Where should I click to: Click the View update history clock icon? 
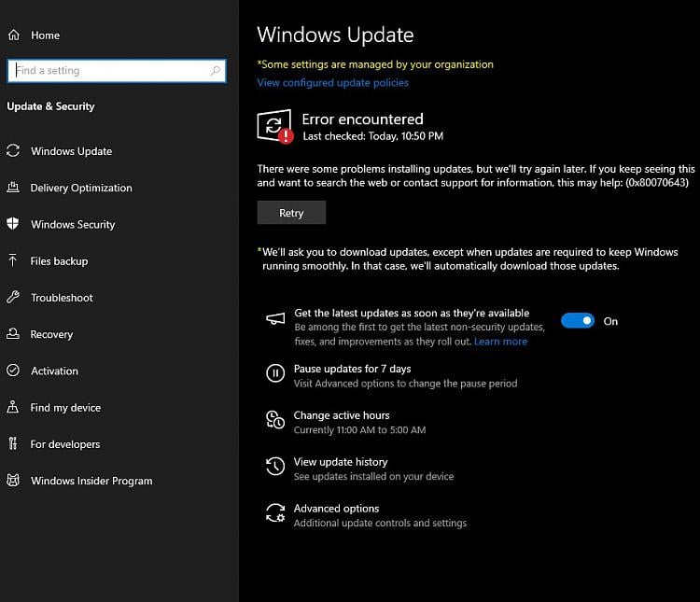[275, 467]
